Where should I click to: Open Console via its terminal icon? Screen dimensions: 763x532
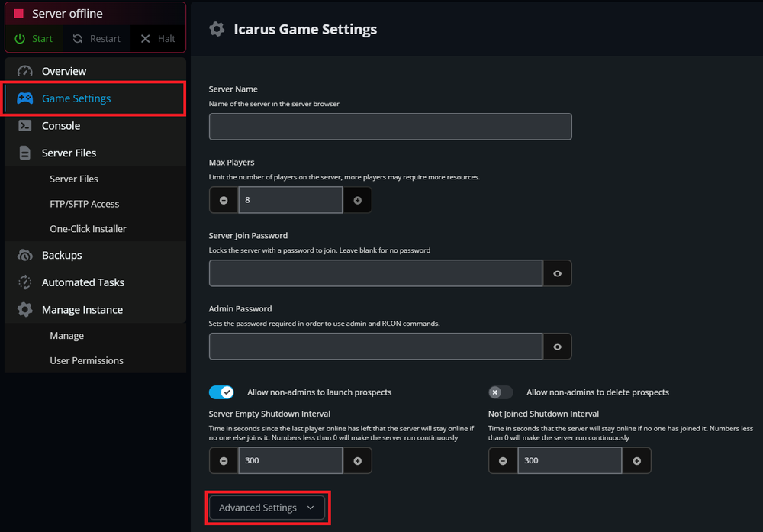(x=24, y=125)
